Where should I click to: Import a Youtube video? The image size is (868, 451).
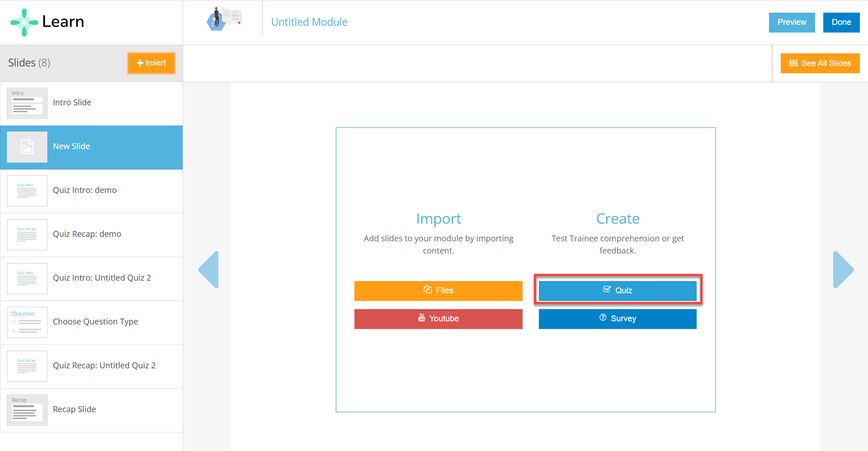[438, 318]
